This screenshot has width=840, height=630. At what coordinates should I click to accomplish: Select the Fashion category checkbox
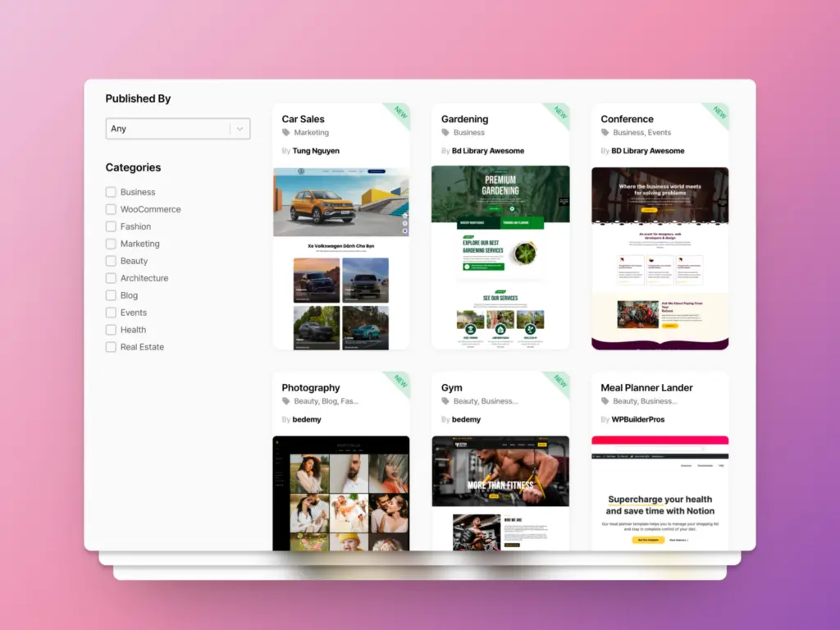click(x=111, y=226)
